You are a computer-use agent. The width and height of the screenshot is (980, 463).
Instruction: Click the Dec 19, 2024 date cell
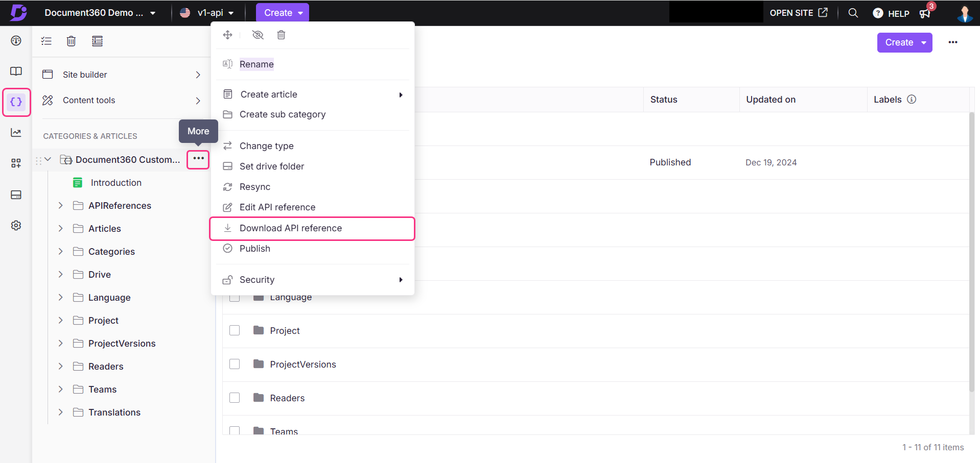pos(771,162)
